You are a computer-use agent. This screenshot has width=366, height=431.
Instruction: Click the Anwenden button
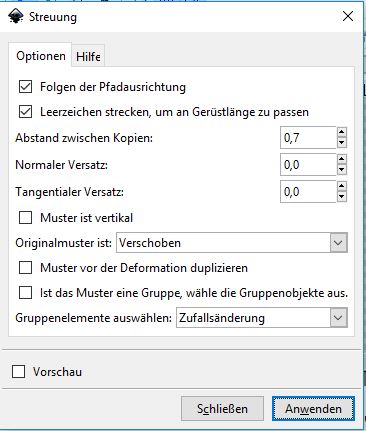point(313,409)
